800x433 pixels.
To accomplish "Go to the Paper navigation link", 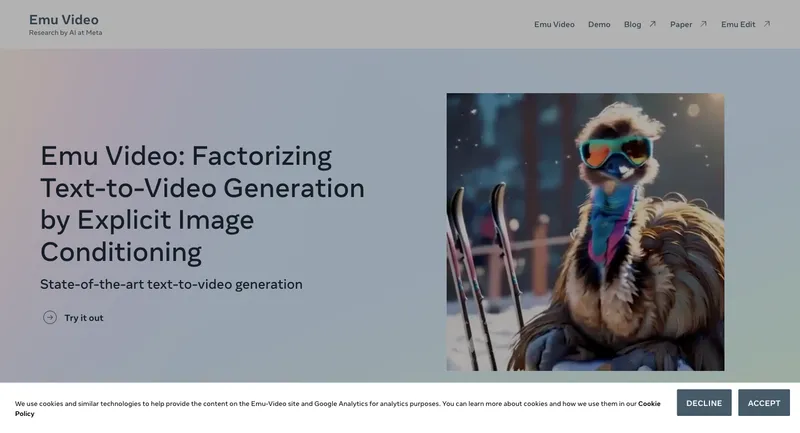I will [x=681, y=24].
